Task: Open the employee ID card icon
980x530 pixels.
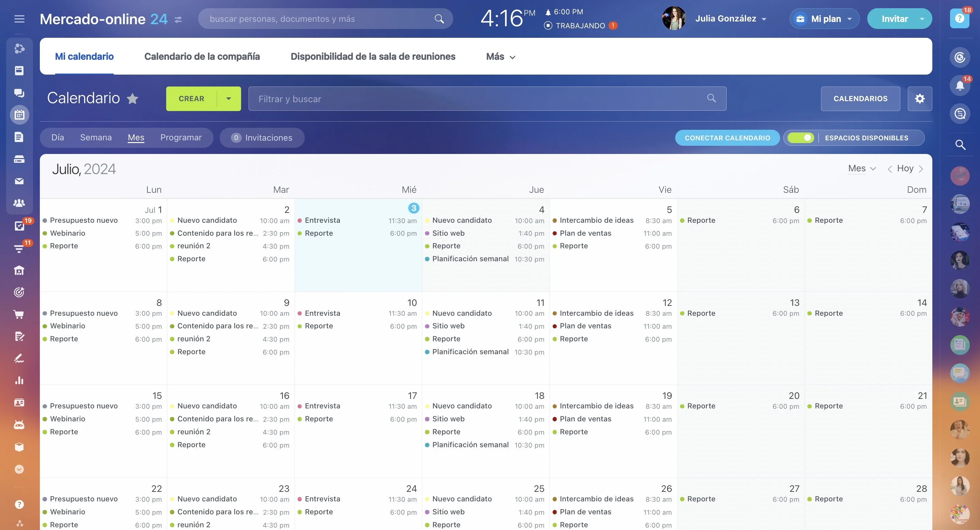Action: point(19,403)
